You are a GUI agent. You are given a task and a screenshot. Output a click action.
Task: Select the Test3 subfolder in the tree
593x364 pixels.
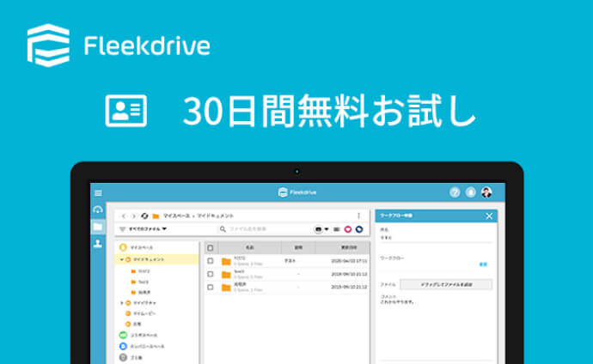[144, 282]
